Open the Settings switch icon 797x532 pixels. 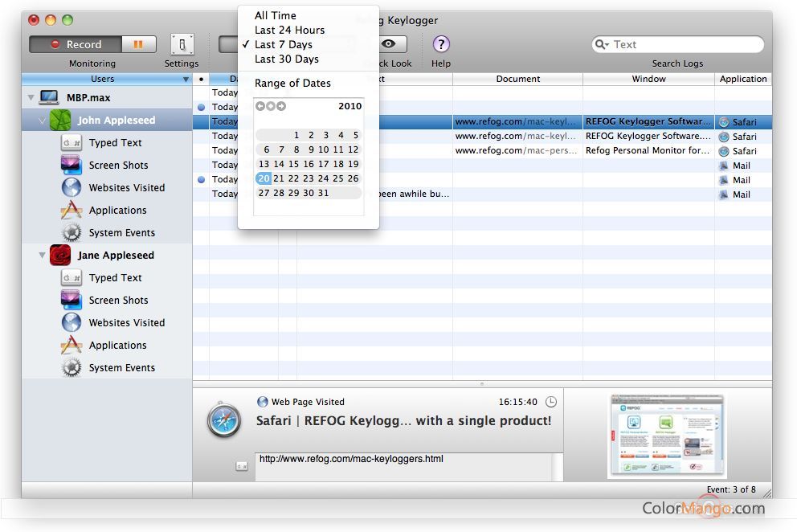(x=182, y=45)
